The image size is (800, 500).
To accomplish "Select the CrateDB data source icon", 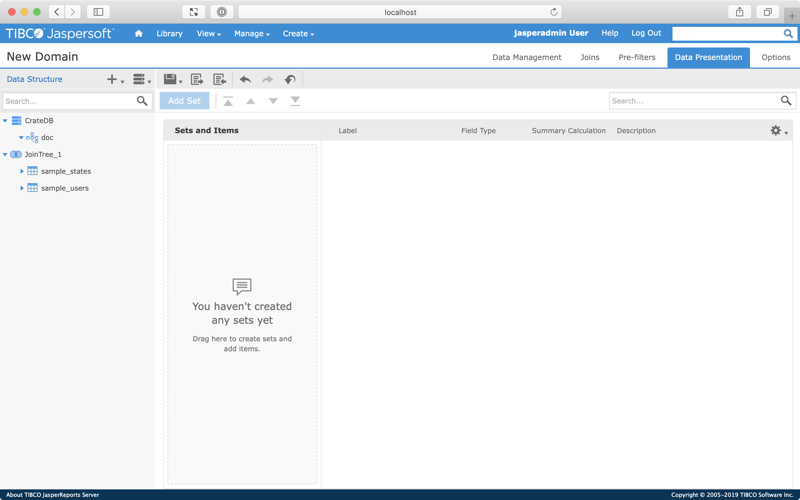I will 16,120.
